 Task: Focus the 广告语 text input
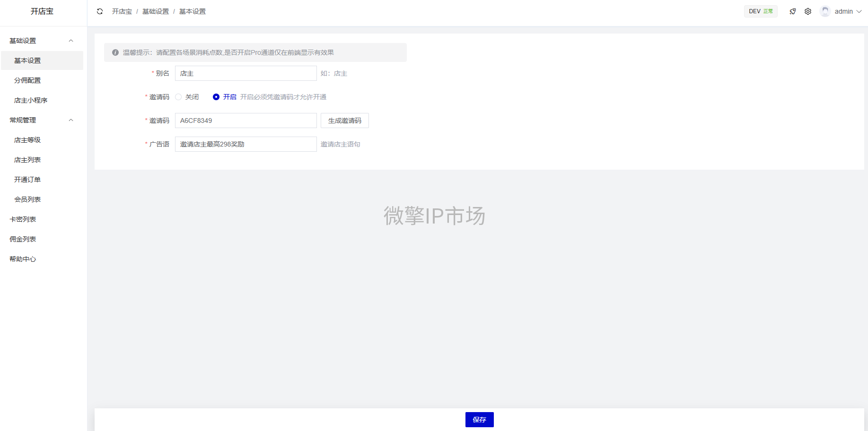(x=245, y=144)
